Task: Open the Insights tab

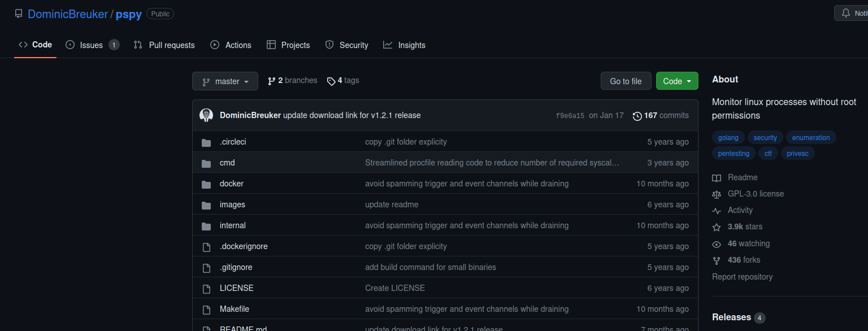Action: pyautogui.click(x=404, y=45)
